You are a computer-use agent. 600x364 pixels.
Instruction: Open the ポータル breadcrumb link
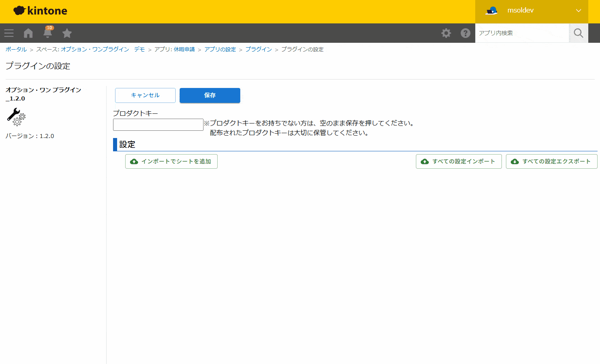coord(16,49)
